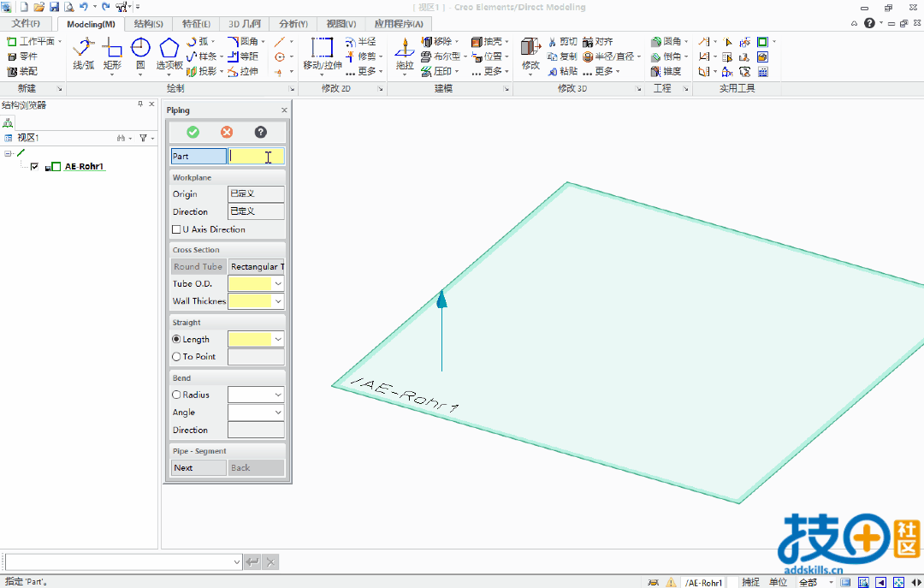Click the Next pipe segment button

pos(198,467)
